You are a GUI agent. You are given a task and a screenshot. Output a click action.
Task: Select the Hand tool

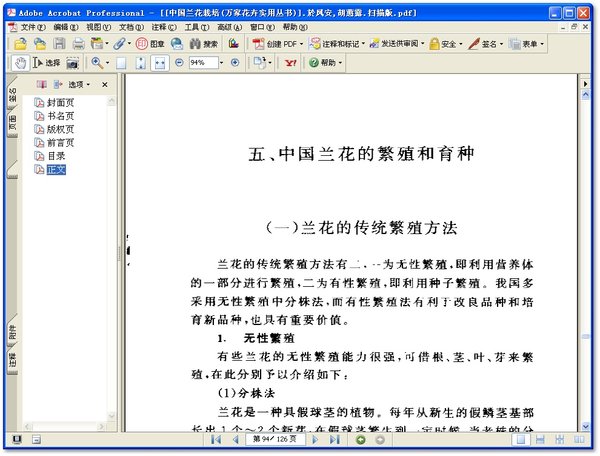(20, 63)
